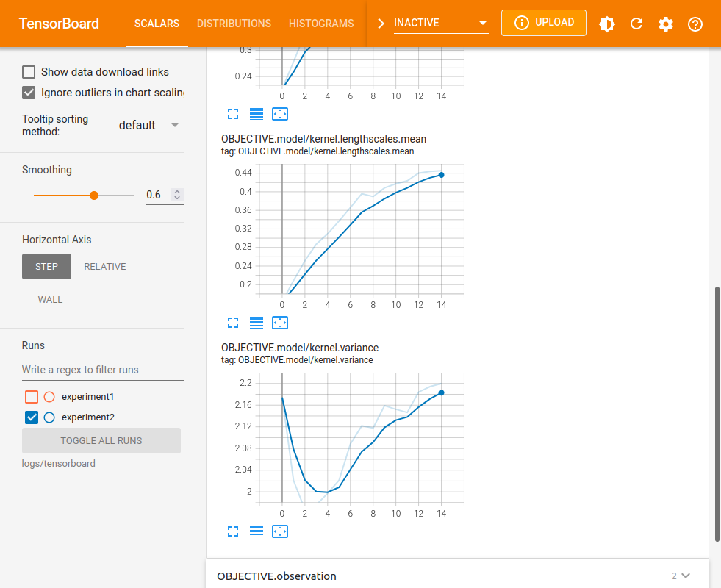Viewport: 721px width, 588px height.
Task: Click the UPLOAD button
Action: click(x=543, y=23)
